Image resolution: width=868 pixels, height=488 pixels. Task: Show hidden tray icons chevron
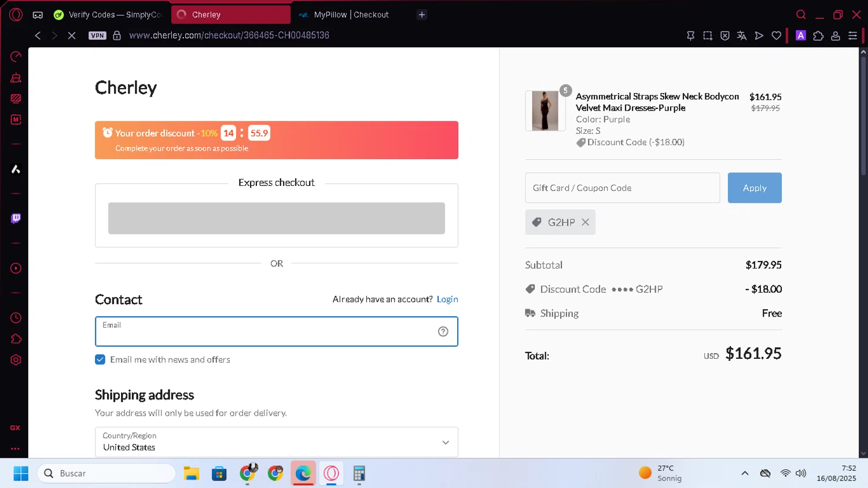click(745, 474)
